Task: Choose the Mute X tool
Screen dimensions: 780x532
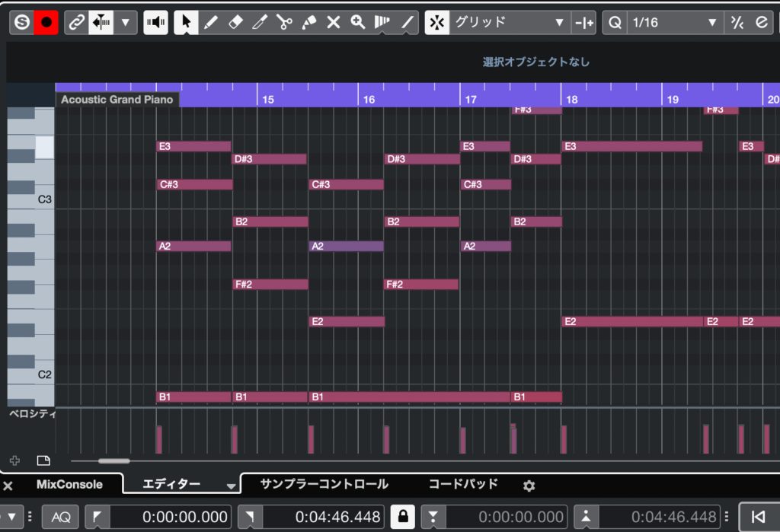Action: [x=333, y=22]
